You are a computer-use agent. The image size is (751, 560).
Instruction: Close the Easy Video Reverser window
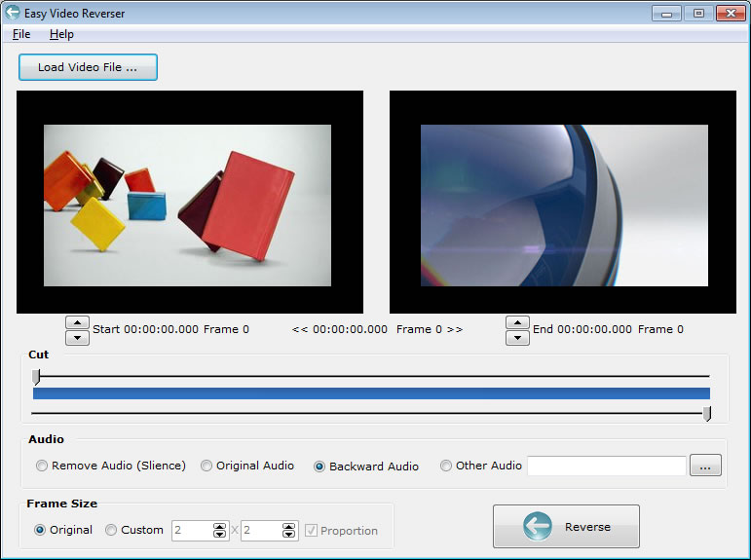pyautogui.click(x=731, y=14)
